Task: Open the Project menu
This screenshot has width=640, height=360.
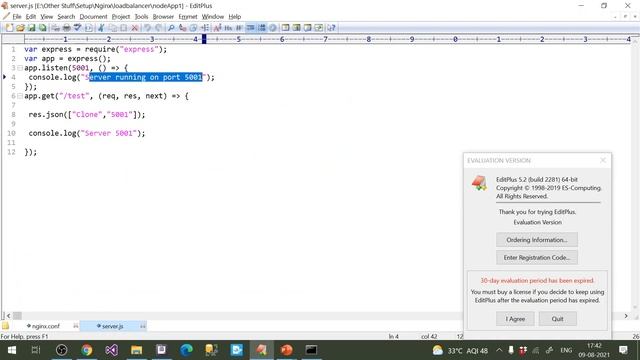Action: coord(120,17)
